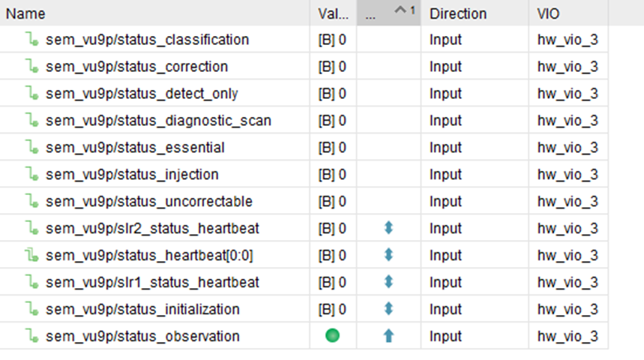
Task: Click probe icon beside status_observation
Action: (x=31, y=336)
